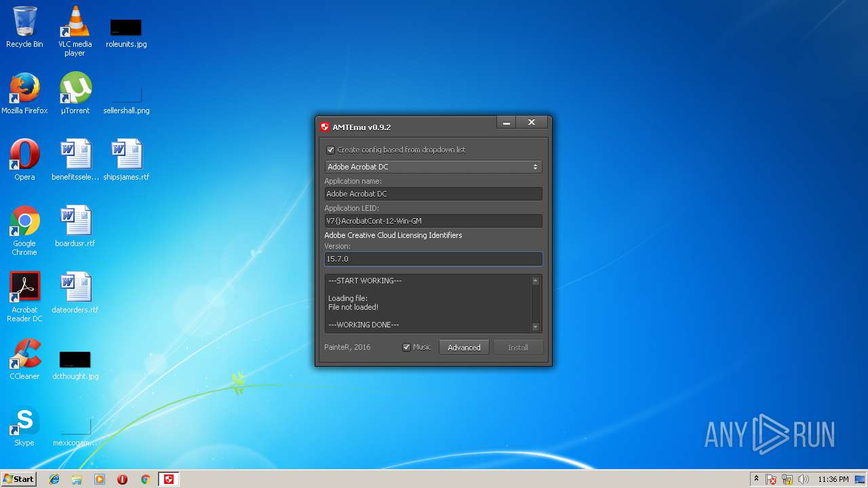Click the Application name input field
The image size is (868, 488).
pos(433,194)
